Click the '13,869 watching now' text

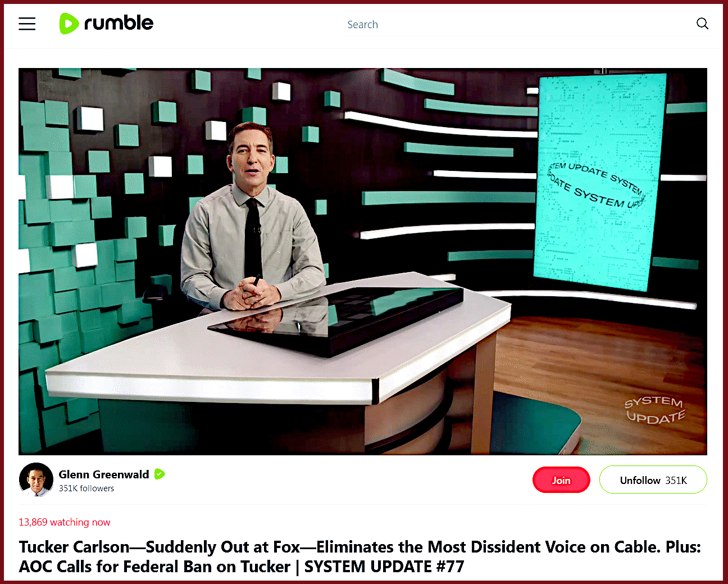tap(65, 522)
